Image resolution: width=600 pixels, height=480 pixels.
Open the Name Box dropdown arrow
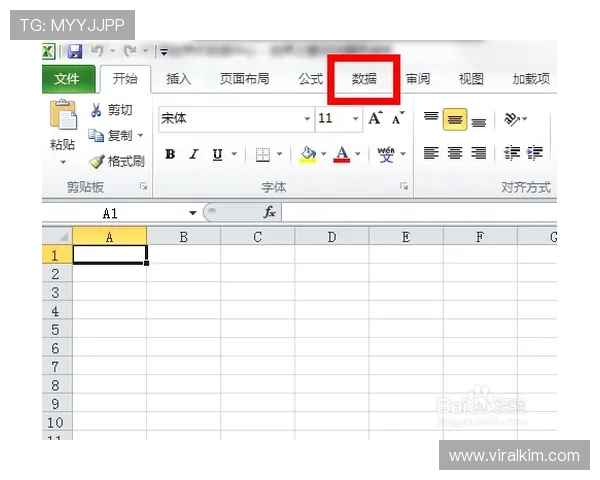193,213
